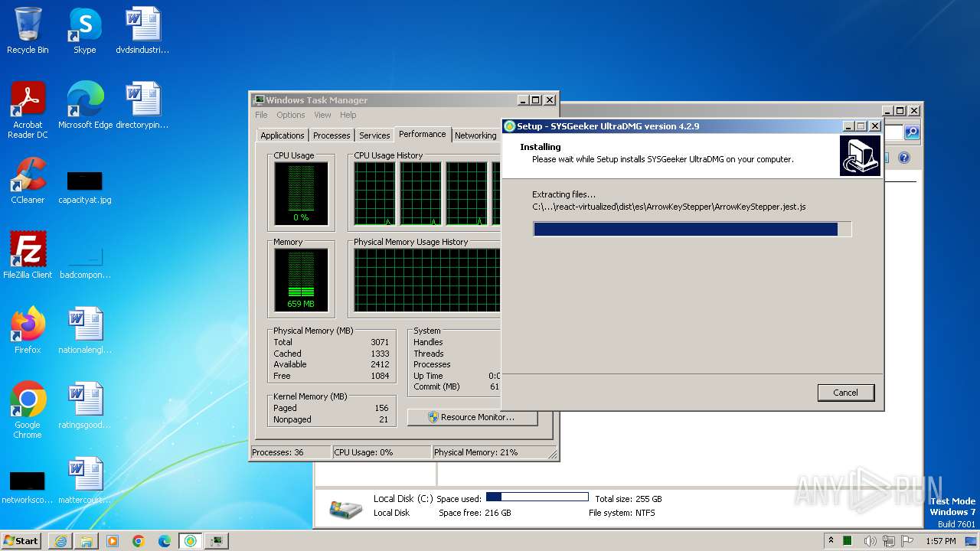Switch to the Processes tab

[x=332, y=135]
